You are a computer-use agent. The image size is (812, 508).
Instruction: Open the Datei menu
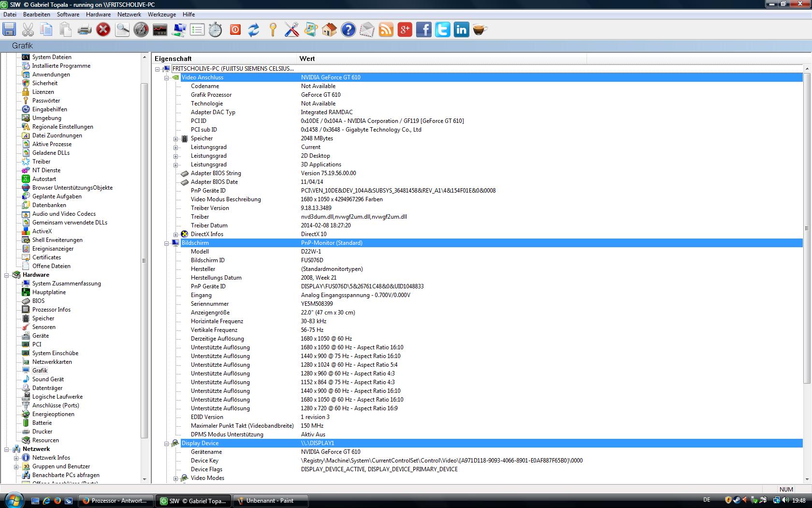(10, 15)
